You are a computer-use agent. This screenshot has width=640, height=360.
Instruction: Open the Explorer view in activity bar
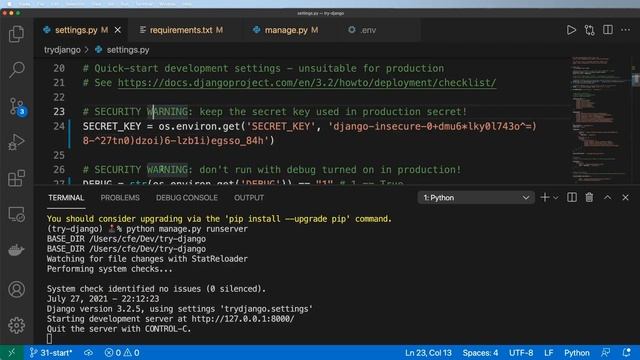(x=16, y=34)
